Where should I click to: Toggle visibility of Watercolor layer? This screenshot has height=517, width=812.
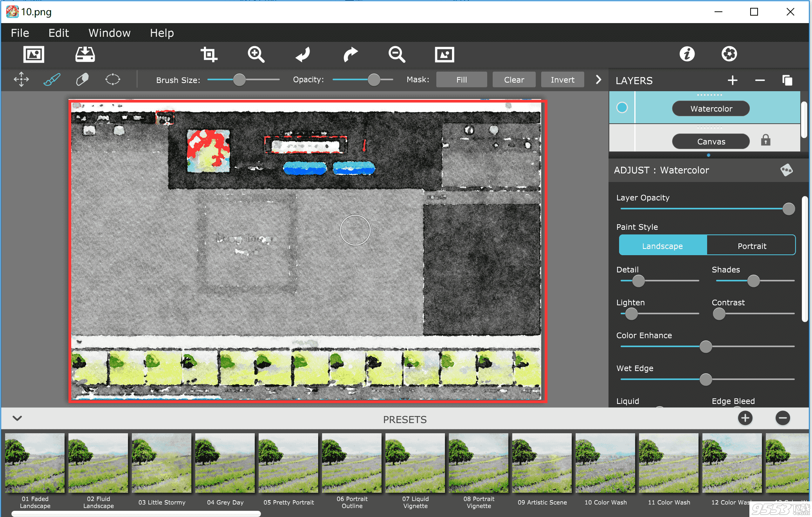click(x=622, y=108)
